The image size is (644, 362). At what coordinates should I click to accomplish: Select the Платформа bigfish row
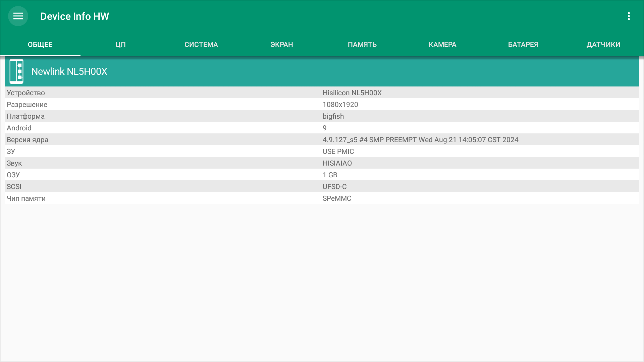coord(322,116)
